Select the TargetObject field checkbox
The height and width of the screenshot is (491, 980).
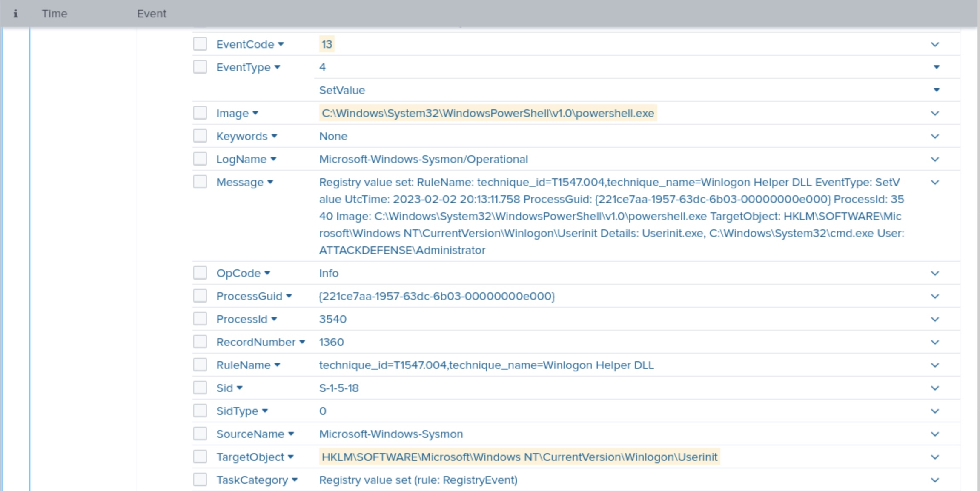click(200, 457)
